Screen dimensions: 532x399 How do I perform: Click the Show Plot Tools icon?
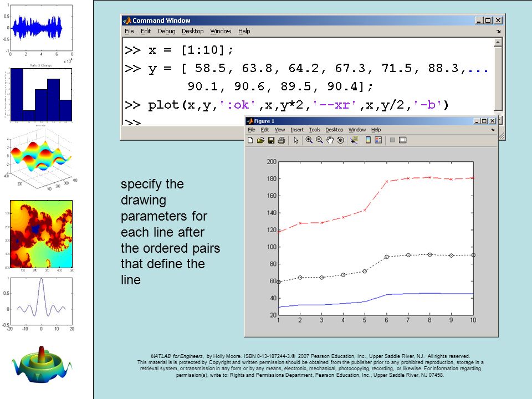403,140
